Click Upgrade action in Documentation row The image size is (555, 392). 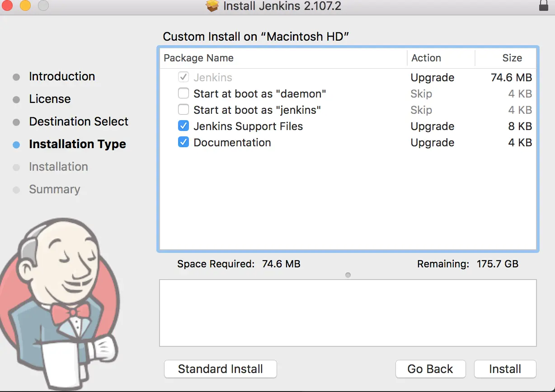[x=433, y=143]
